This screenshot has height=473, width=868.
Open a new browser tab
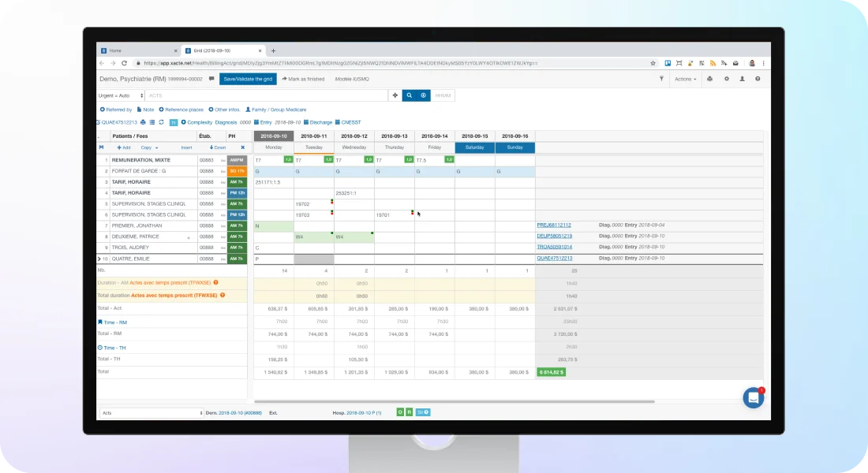click(x=274, y=51)
